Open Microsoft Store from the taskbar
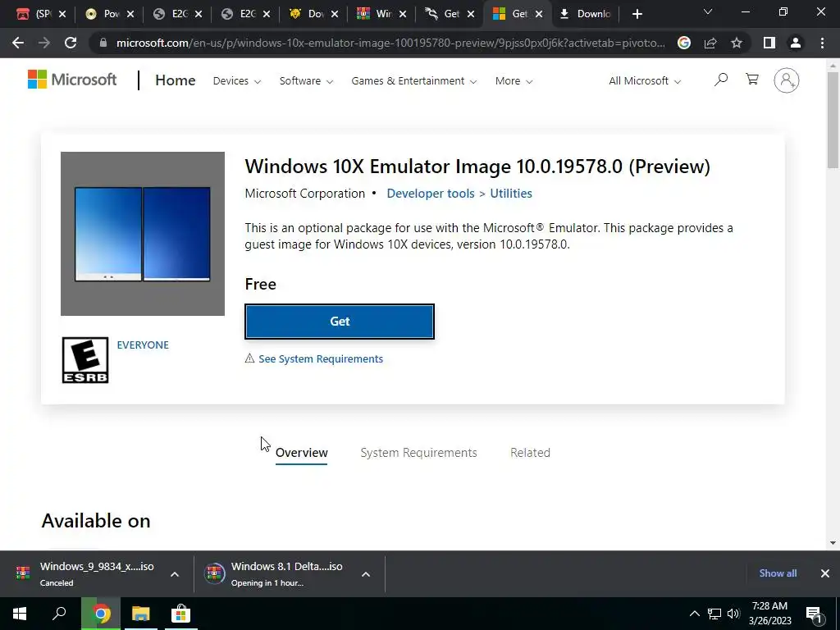Image resolution: width=840 pixels, height=630 pixels. pos(180,614)
